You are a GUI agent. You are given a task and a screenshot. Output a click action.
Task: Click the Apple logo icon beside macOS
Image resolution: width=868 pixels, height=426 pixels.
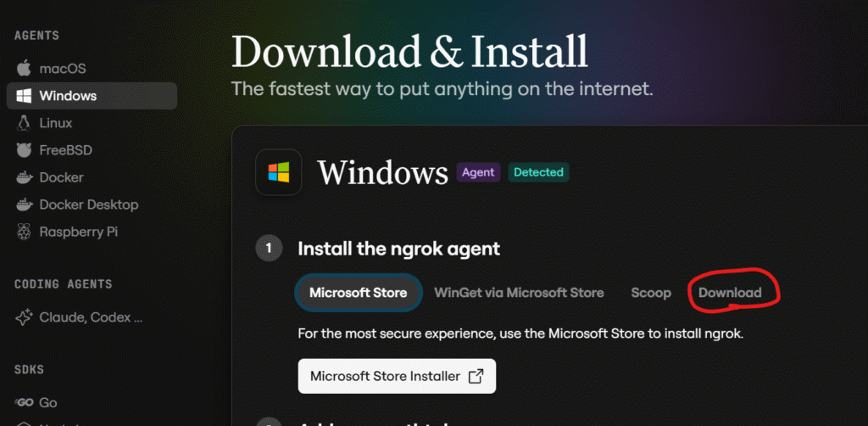click(23, 69)
